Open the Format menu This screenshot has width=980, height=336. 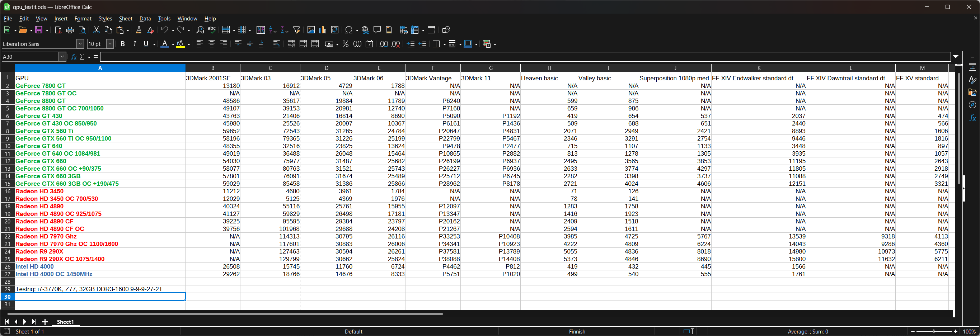tap(83, 19)
